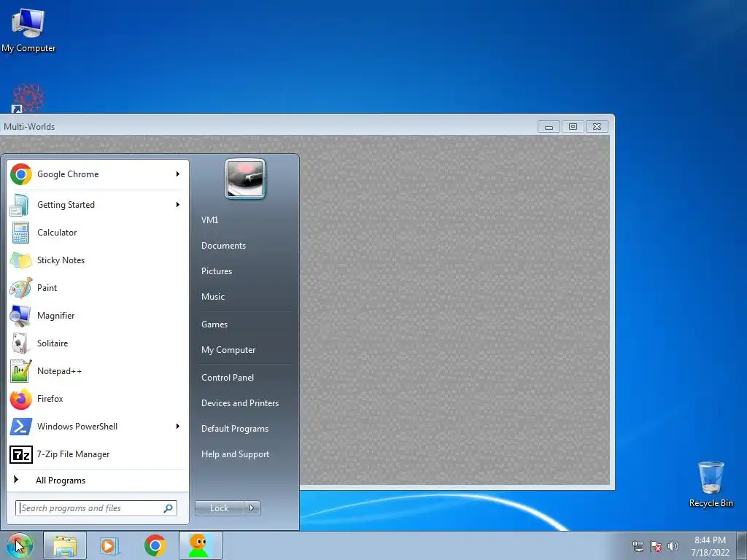Select the Recycle Bin desktop icon
747x560 pixels.
711,484
